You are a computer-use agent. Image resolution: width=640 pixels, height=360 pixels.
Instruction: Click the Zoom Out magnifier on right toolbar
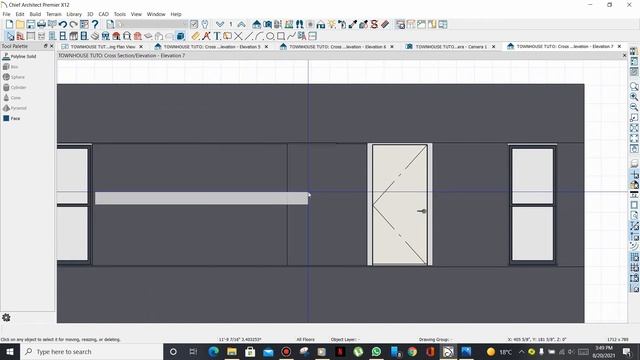click(634, 107)
